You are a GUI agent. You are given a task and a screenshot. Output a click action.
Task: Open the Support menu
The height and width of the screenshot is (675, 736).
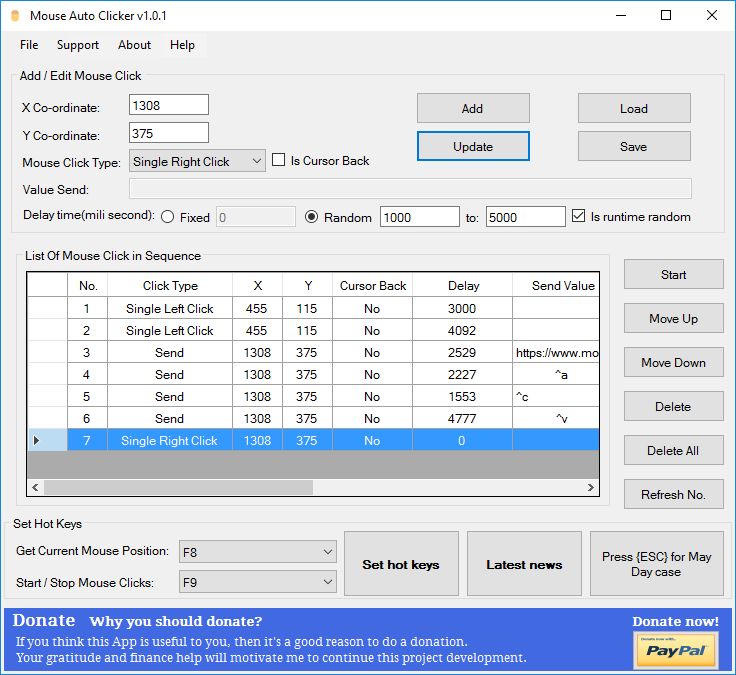point(78,45)
